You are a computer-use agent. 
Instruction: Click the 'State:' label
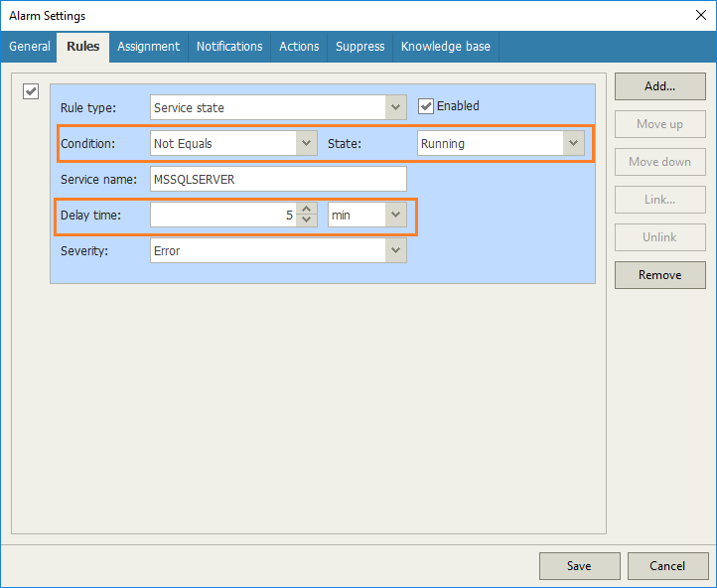[x=345, y=144]
